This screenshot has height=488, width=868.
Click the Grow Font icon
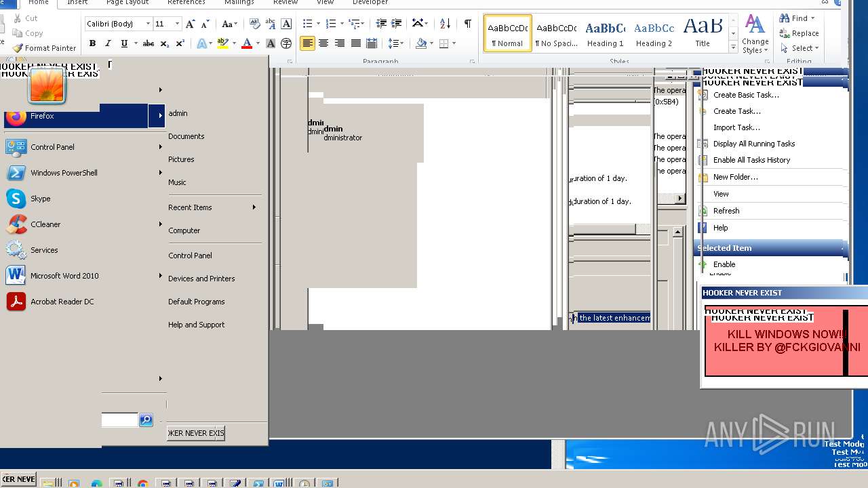191,24
